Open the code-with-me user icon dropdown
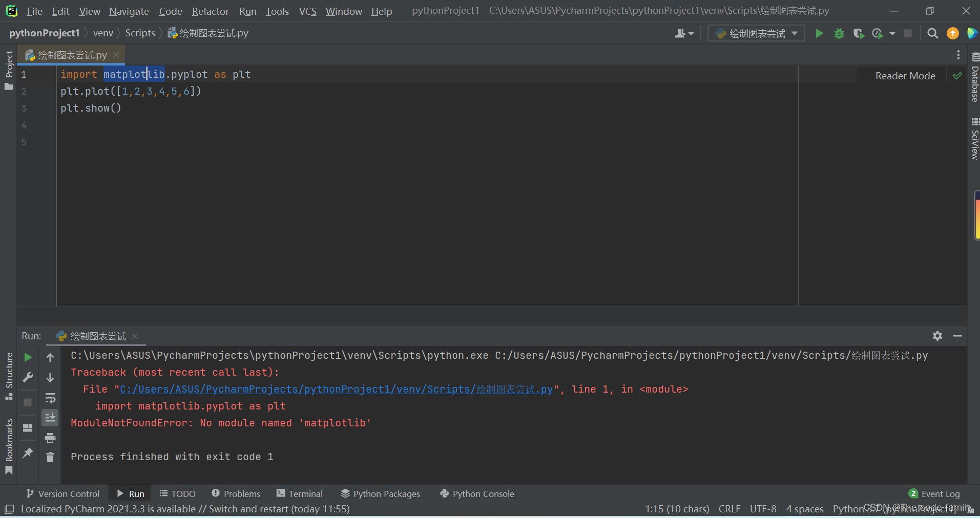Screen dimensions: 980x518 coord(684,33)
